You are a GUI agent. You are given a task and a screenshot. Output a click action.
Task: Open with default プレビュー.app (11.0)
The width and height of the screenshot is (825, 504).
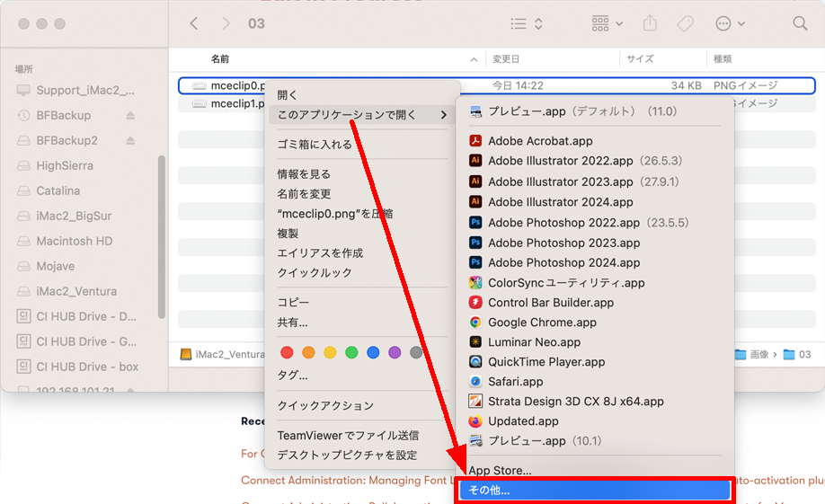[x=573, y=111]
